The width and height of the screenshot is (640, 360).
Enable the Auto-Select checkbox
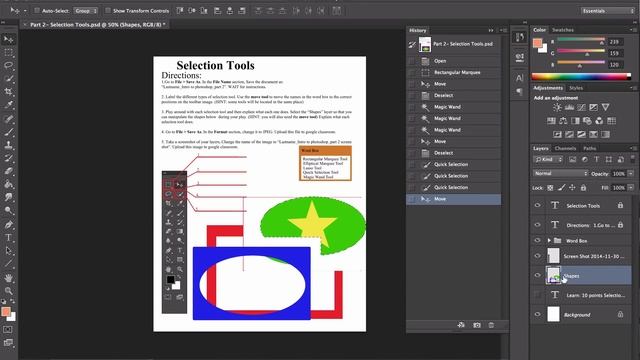tap(36, 11)
